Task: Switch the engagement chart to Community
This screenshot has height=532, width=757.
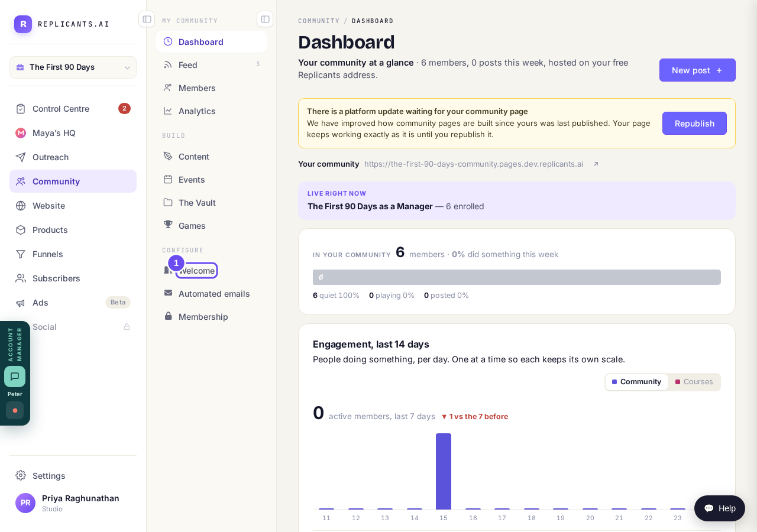Action: point(636,382)
